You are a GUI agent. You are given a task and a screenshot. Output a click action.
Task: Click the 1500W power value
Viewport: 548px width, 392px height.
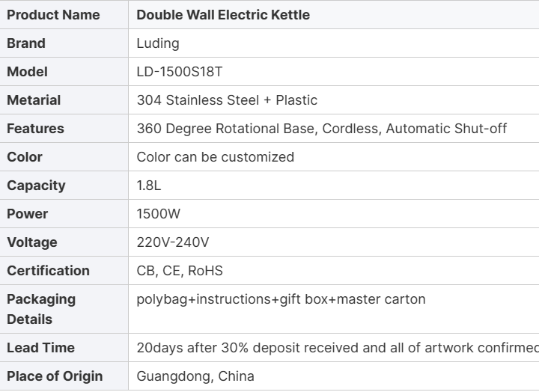point(158,214)
